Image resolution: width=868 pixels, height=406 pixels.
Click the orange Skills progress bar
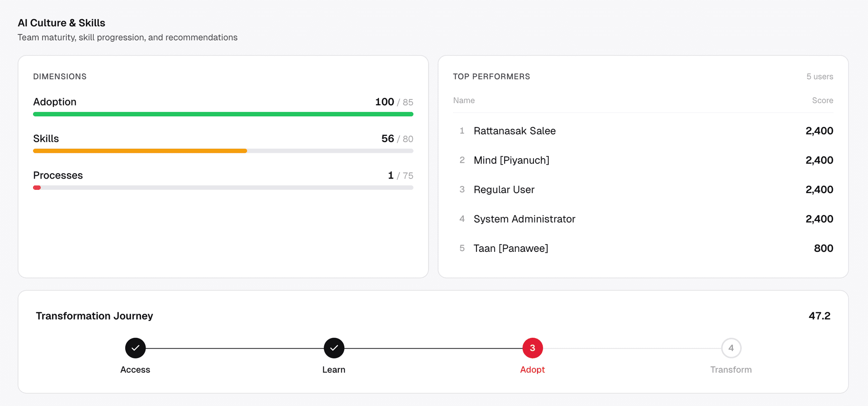click(x=140, y=151)
